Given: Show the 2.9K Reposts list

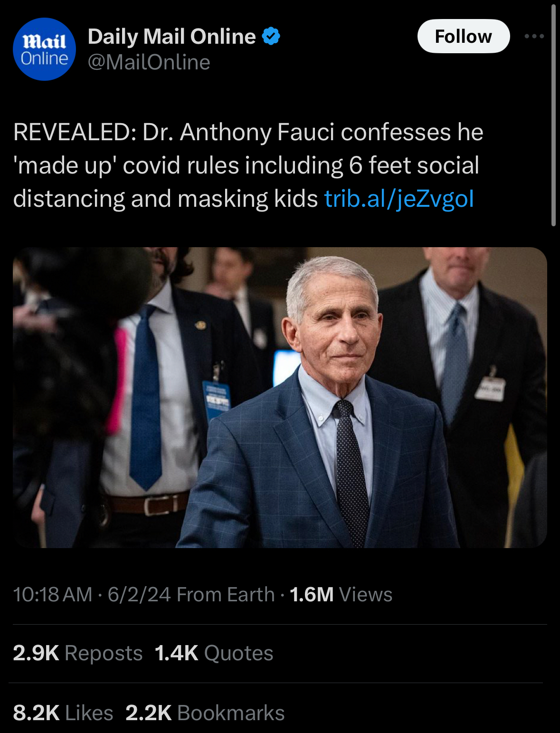Looking at the screenshot, I should [78, 653].
